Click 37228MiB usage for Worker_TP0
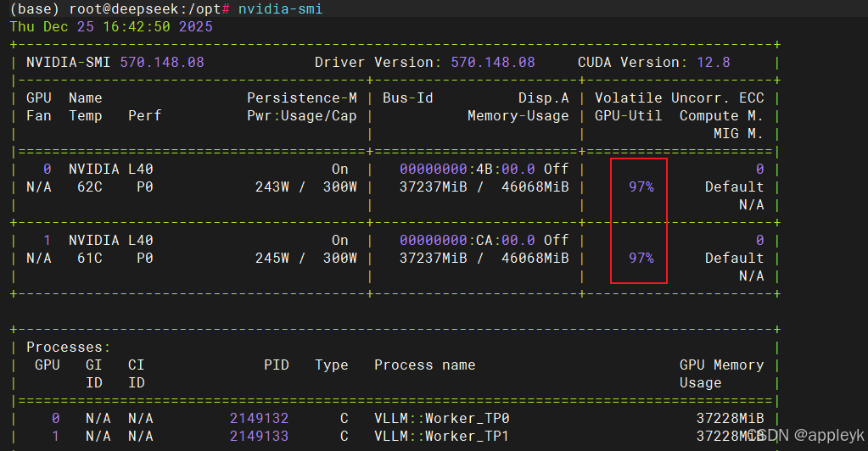The height and width of the screenshot is (451, 868). pos(731,418)
